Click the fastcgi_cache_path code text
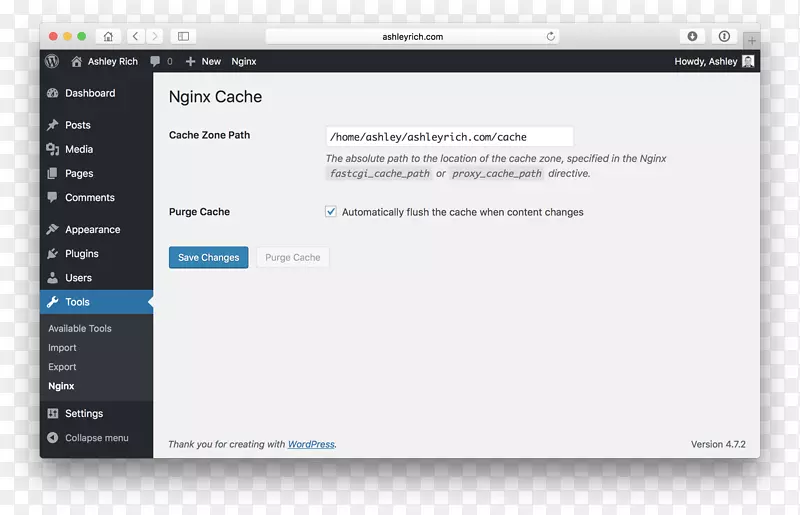The height and width of the screenshot is (515, 800). pos(380,174)
